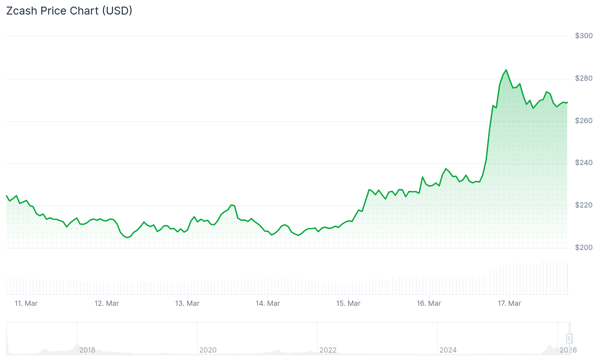Select the 12. Mar axis label
The image size is (599, 364).
click(107, 303)
